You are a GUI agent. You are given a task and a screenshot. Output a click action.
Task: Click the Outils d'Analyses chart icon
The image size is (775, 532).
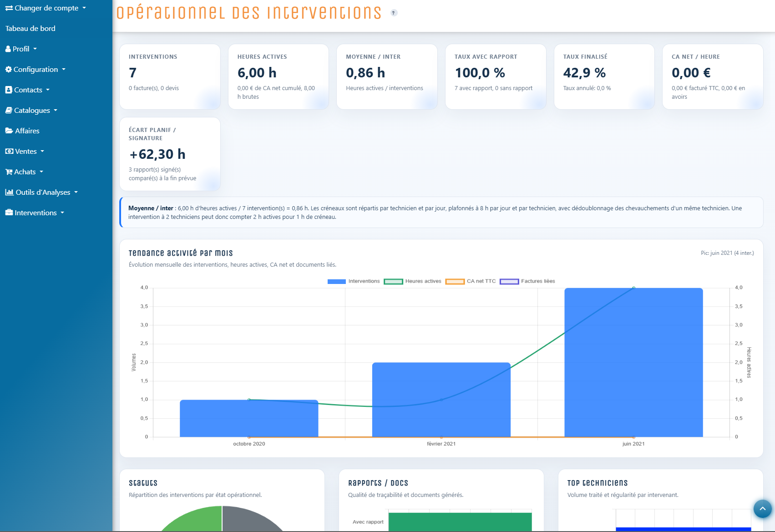tap(9, 192)
